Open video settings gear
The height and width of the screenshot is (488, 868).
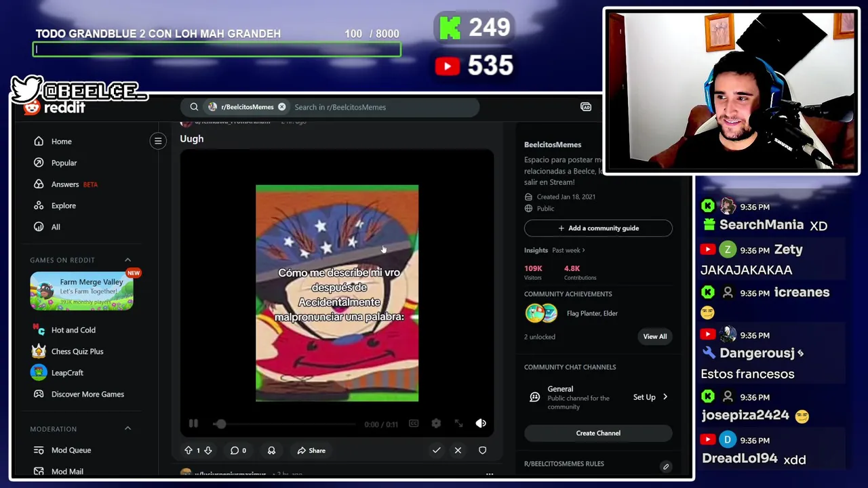point(436,424)
